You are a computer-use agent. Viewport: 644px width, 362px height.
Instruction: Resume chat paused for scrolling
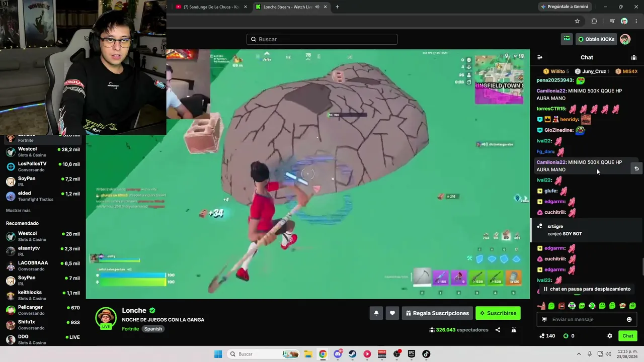click(586, 289)
